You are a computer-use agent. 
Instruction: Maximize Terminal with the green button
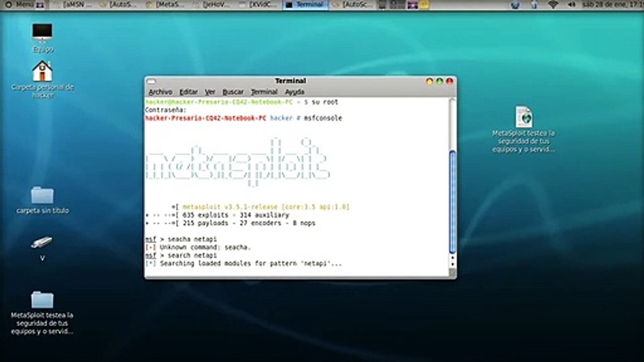tap(439, 81)
